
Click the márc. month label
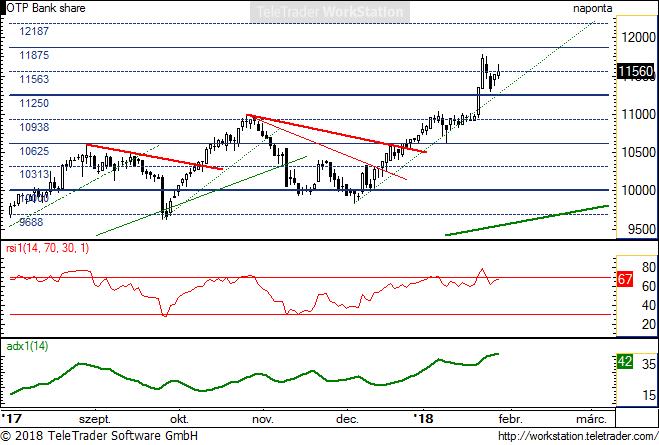point(591,419)
